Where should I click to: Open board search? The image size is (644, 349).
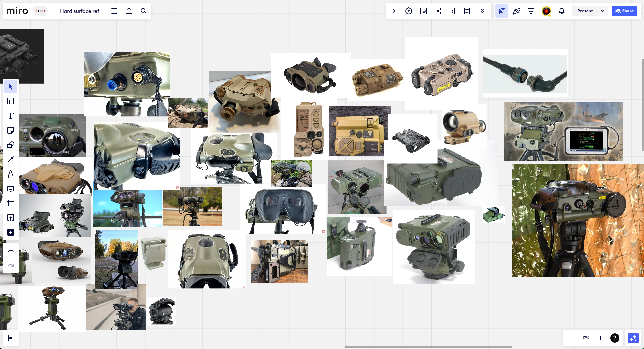[x=143, y=11]
